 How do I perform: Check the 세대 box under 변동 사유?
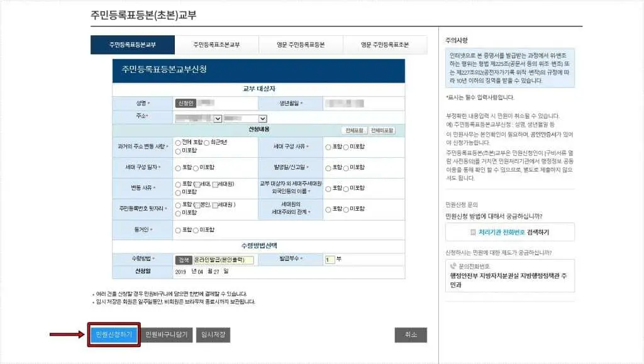(197, 185)
